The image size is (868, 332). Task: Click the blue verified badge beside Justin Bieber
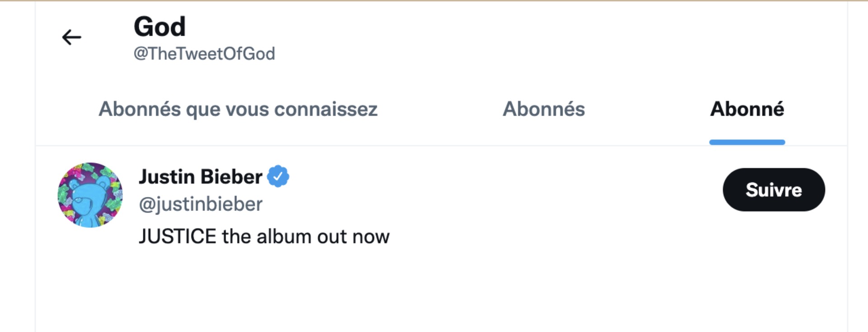point(278,176)
